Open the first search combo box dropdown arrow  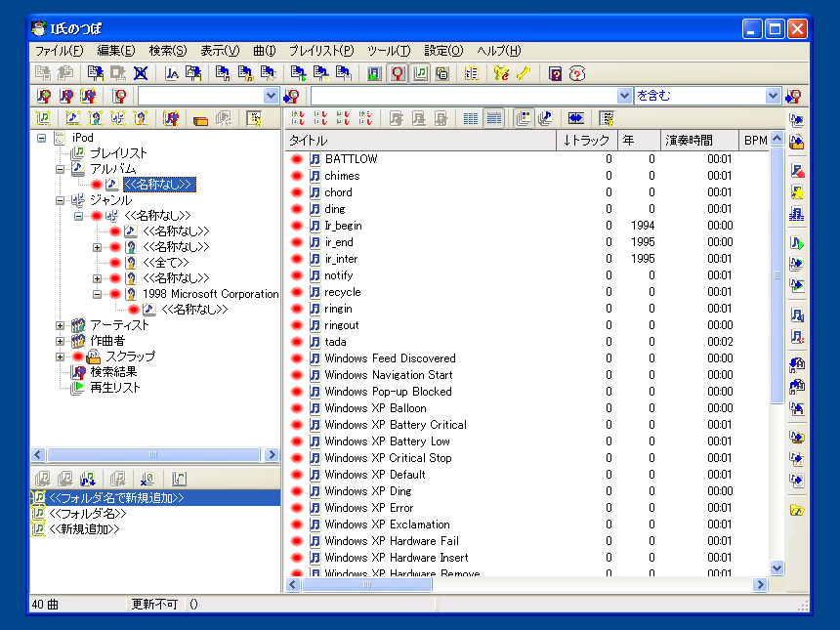tap(272, 96)
